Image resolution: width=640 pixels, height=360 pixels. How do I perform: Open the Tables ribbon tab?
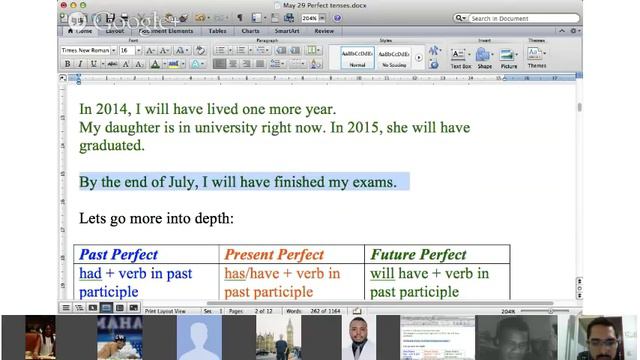[217, 31]
